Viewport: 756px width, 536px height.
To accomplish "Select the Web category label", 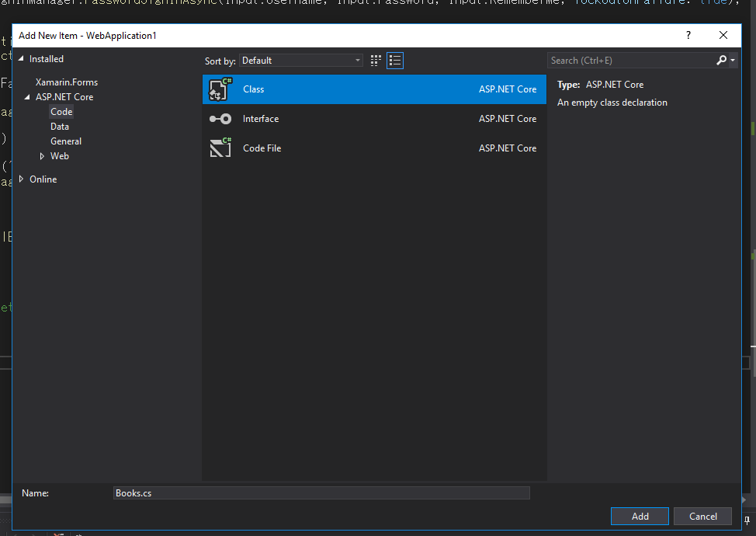I will 60,156.
